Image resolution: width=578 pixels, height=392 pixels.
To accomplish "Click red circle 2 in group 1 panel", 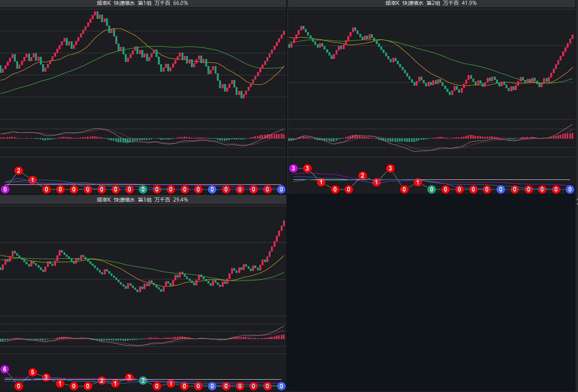I will coord(19,171).
